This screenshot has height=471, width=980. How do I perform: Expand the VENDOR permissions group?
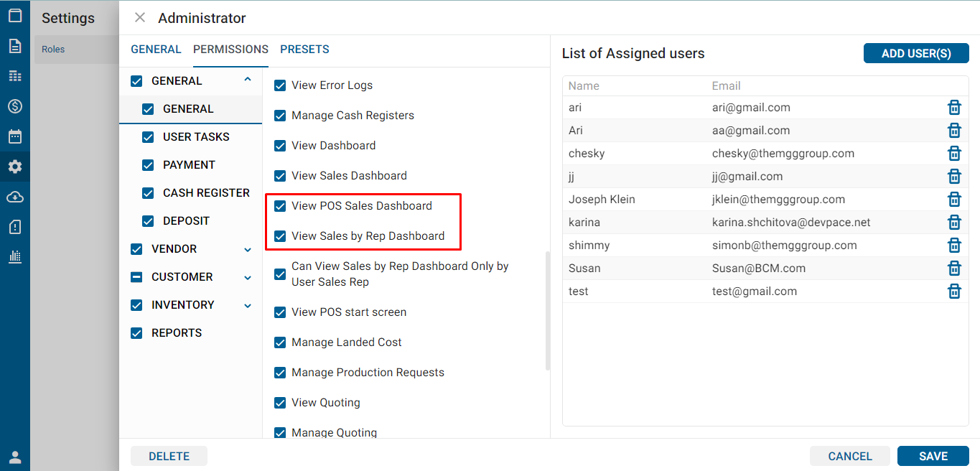(x=248, y=250)
